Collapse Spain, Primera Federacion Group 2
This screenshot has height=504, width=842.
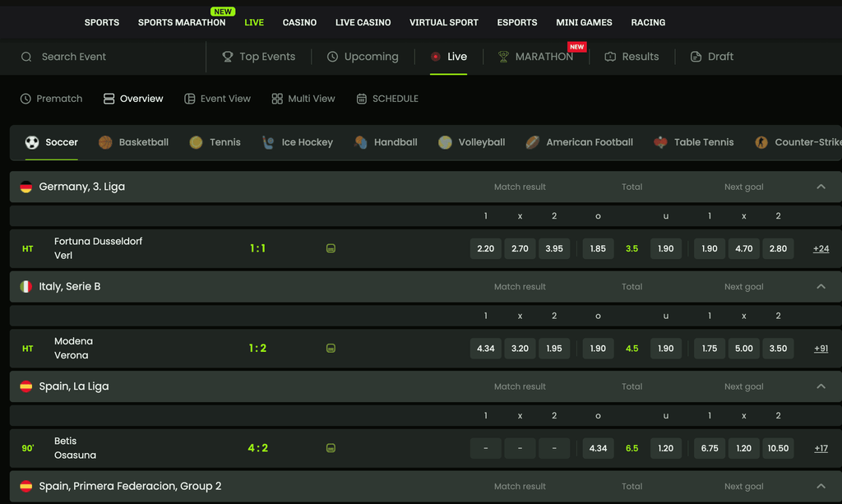coord(821,486)
